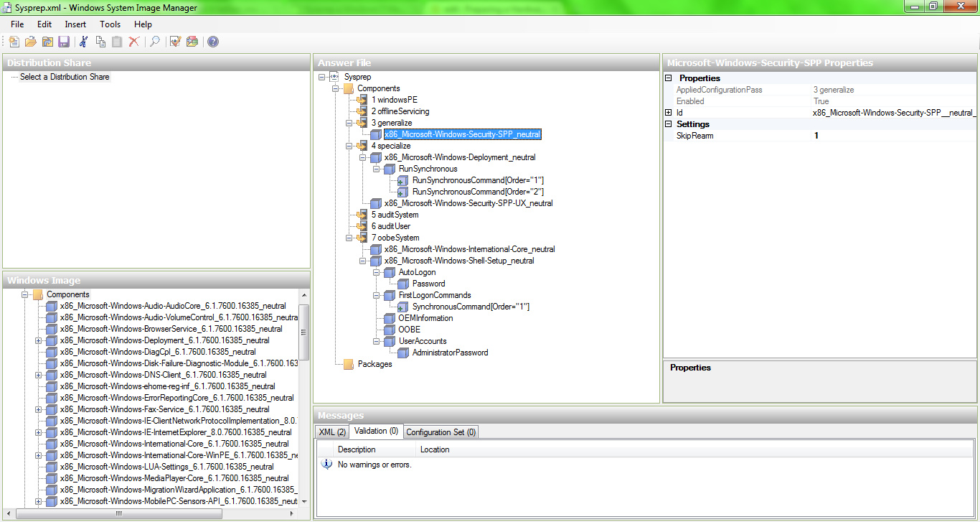Expand x86_Microsoft-Windows-Fax-Service in Windows Image
The height and width of the screenshot is (522, 980).
pyautogui.click(x=39, y=409)
